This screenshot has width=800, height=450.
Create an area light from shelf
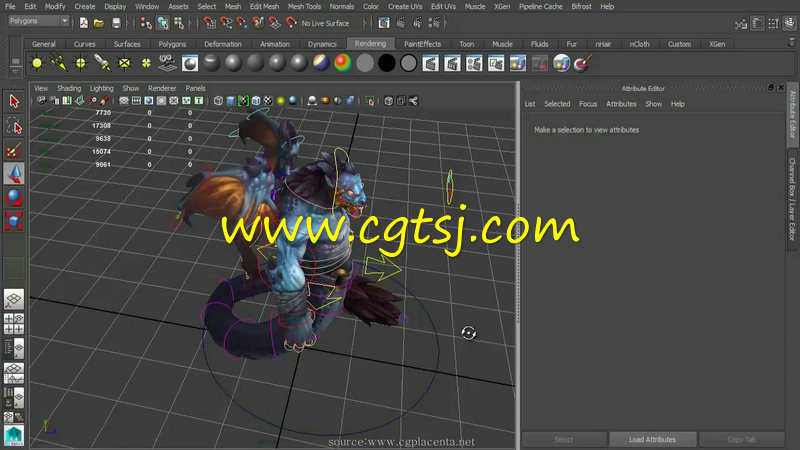tap(124, 63)
